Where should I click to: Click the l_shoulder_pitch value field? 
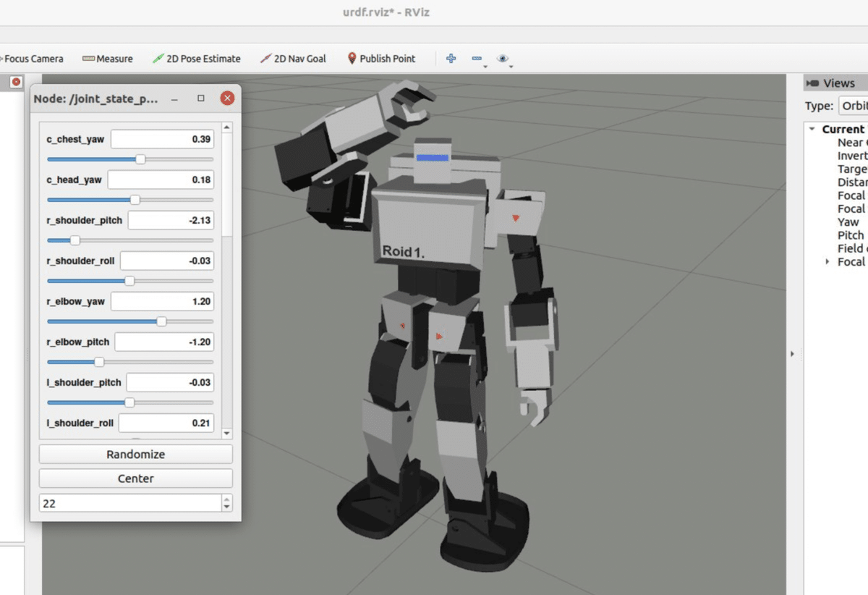(171, 382)
